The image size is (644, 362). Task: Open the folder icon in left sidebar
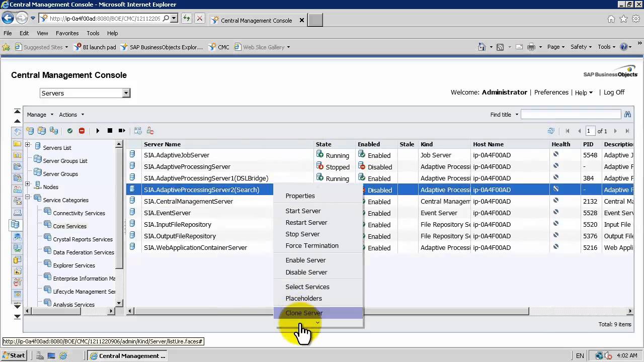18,144
